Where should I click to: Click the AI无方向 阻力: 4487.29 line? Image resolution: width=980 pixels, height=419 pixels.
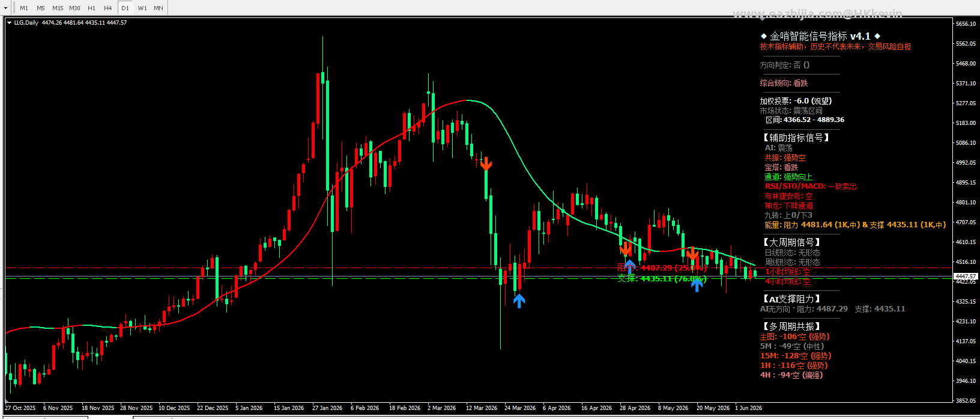tap(832, 309)
